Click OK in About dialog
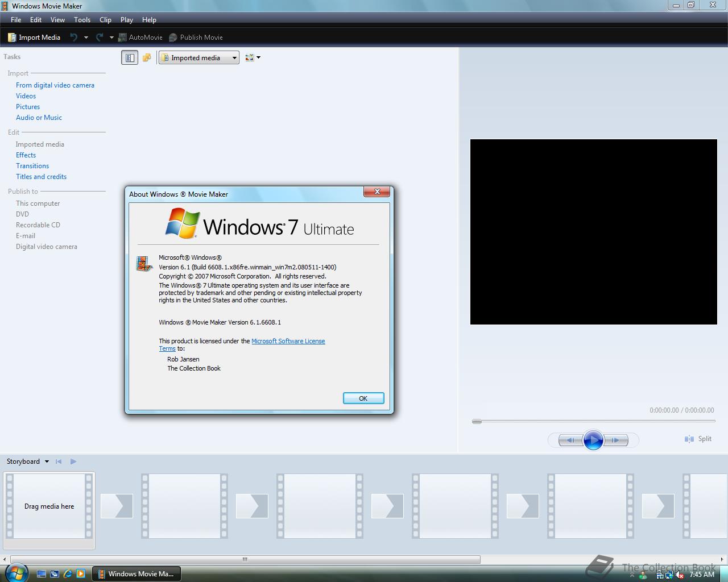The image size is (728, 582). pos(363,398)
